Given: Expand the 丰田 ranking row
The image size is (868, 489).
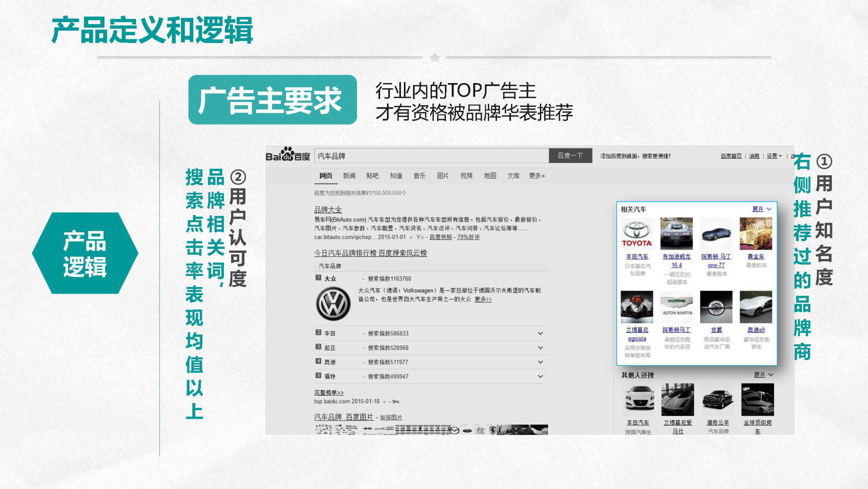Looking at the screenshot, I should pos(540,333).
